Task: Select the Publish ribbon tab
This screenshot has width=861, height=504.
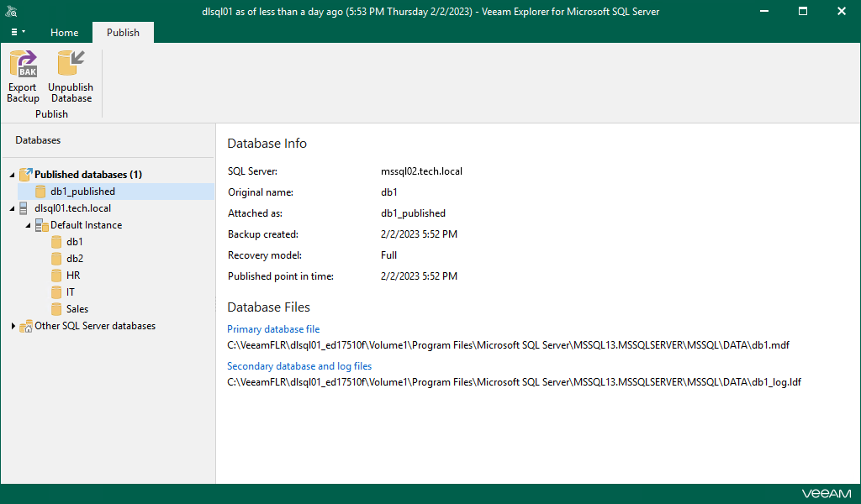Action: click(123, 33)
